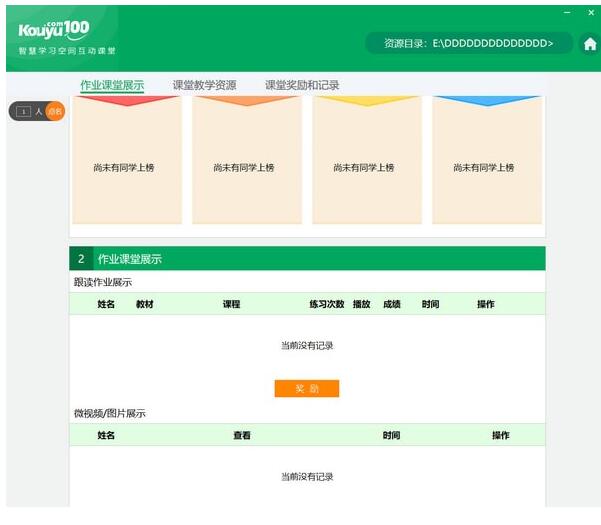Close the application window
This screenshot has width=601, height=525.
tap(589, 12)
